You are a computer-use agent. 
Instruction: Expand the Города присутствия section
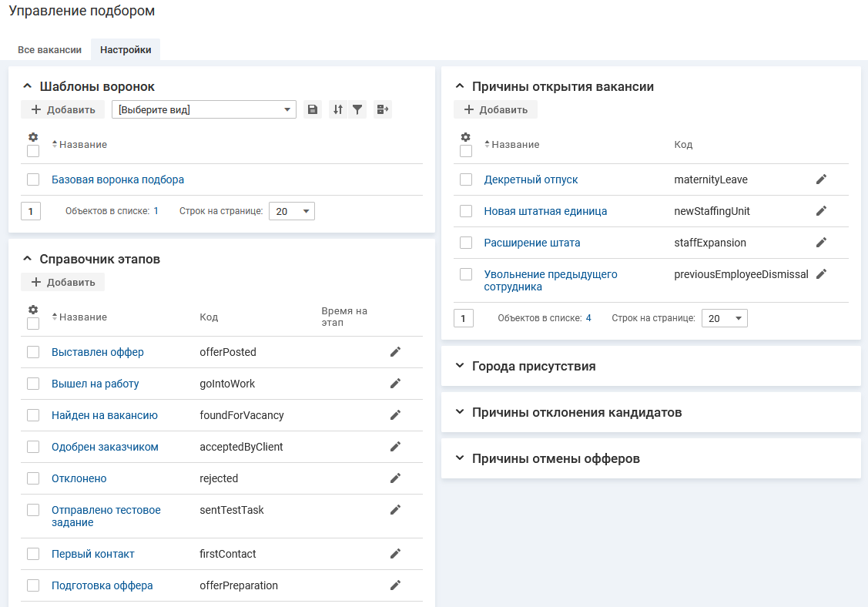coord(533,366)
